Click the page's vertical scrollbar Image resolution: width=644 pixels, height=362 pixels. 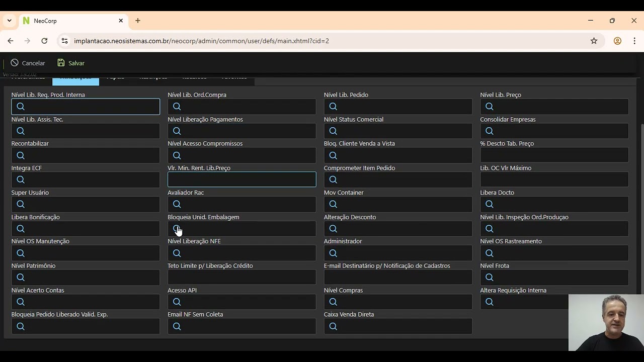(641, 201)
